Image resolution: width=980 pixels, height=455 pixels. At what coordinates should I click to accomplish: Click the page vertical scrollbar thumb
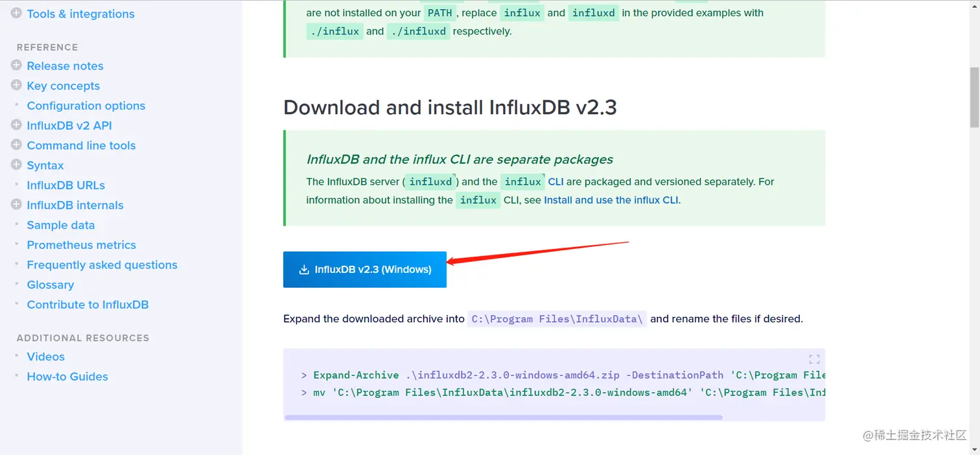(974, 97)
